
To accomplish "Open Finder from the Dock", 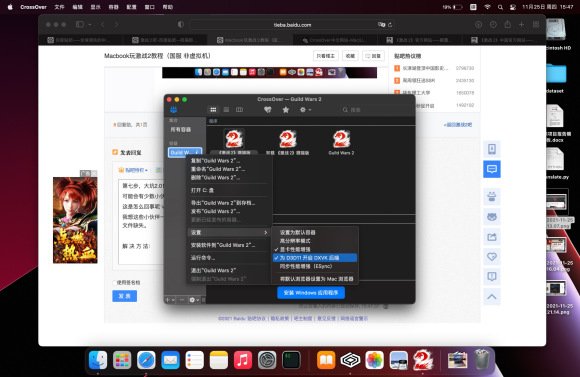I will (98, 360).
